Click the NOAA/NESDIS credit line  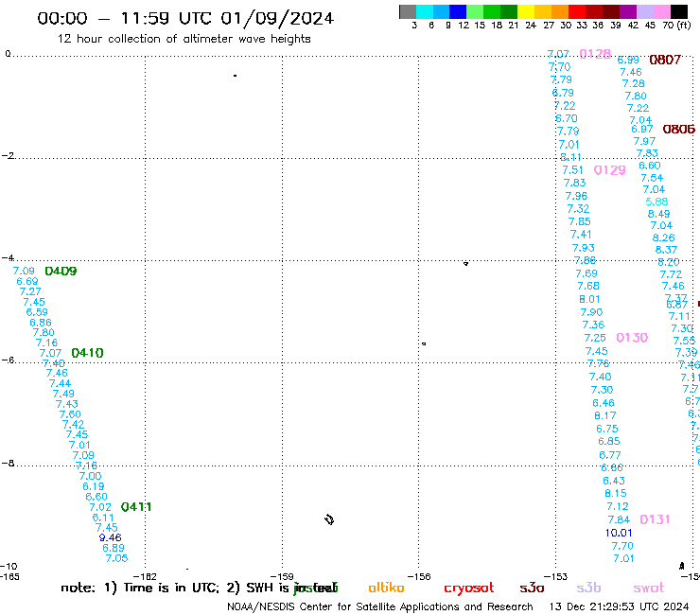(x=380, y=607)
